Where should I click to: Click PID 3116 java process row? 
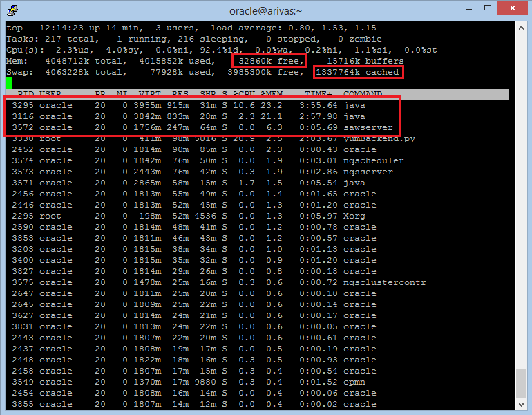click(189, 116)
